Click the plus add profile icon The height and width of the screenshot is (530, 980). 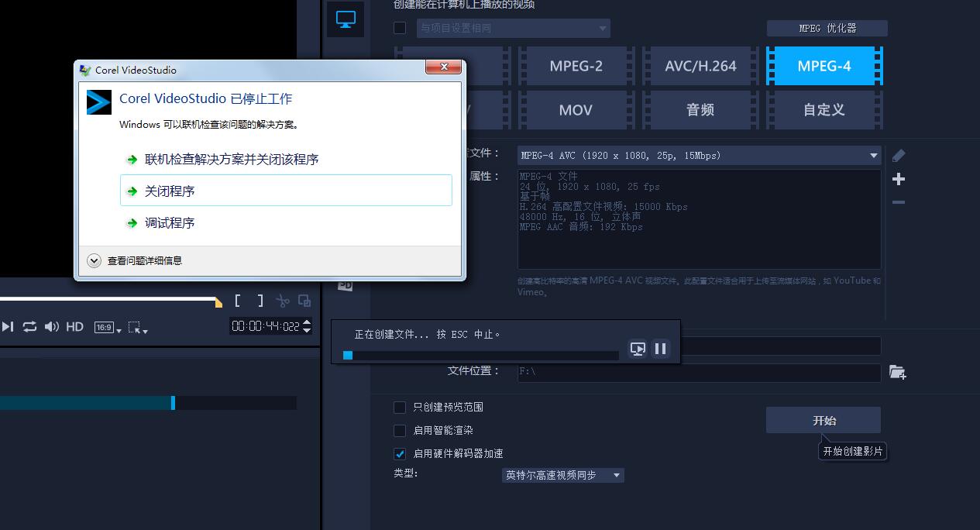tap(899, 179)
